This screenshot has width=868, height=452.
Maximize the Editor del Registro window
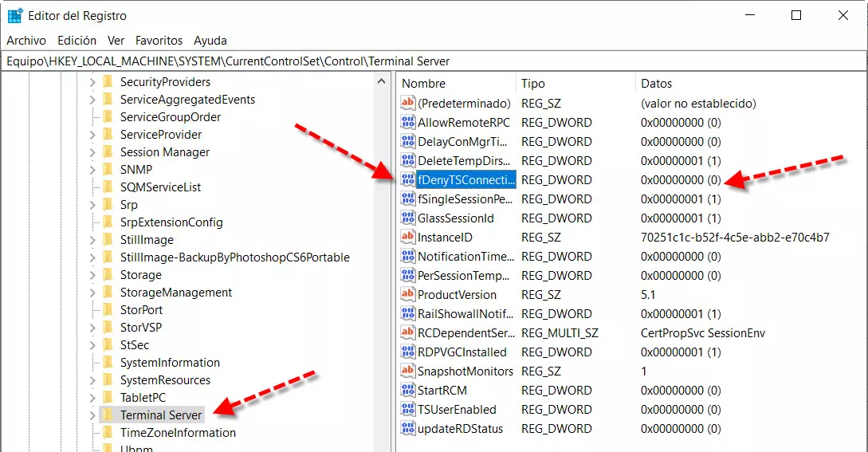(x=796, y=15)
